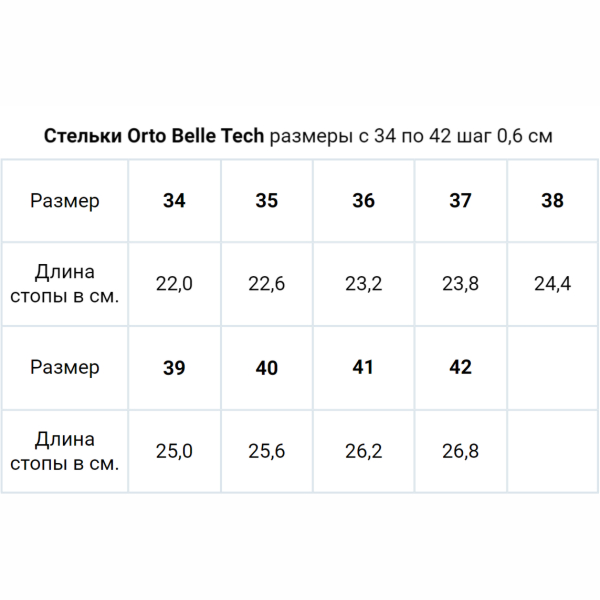The width and height of the screenshot is (600, 600).
Task: Click the "Размер" label beside size 34
Action: click(x=65, y=201)
